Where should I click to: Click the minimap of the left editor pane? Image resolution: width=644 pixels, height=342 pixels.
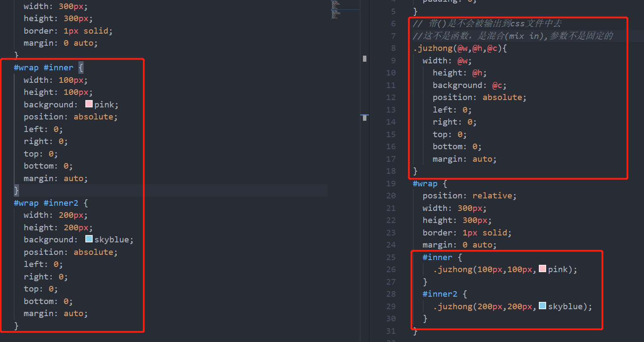(x=346, y=9)
